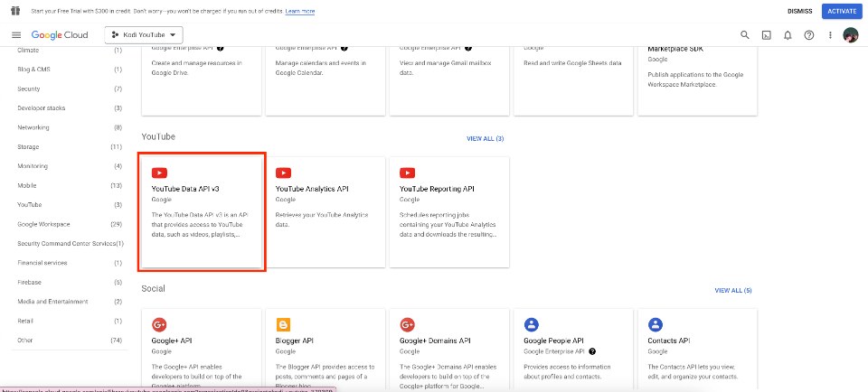Open the notifications bell
The image size is (868, 392).
788,35
